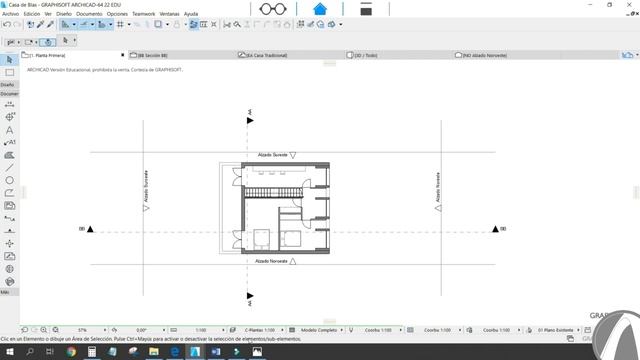Open the zoom 57% dropdown
The width and height of the screenshot is (640, 360).
105,330
